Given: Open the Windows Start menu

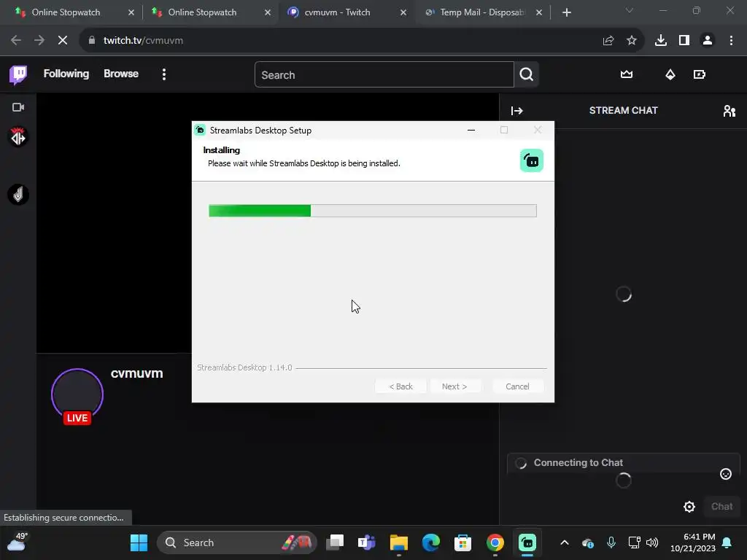Looking at the screenshot, I should [139, 542].
